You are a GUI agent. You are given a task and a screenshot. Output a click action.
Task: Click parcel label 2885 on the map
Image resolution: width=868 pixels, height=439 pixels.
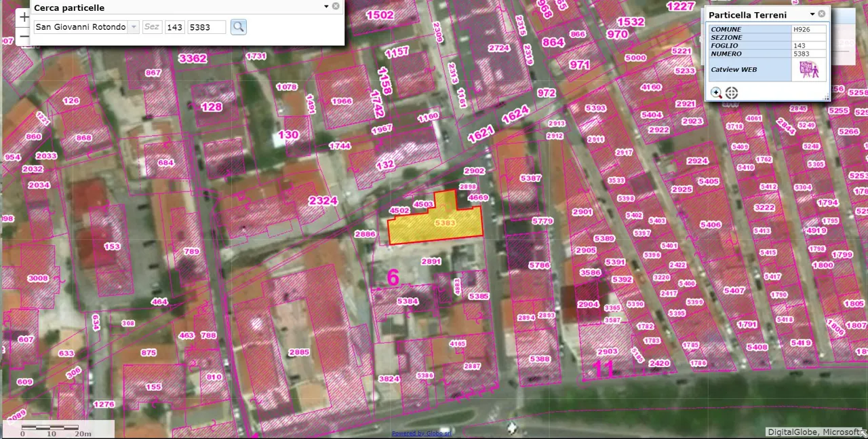pos(299,352)
